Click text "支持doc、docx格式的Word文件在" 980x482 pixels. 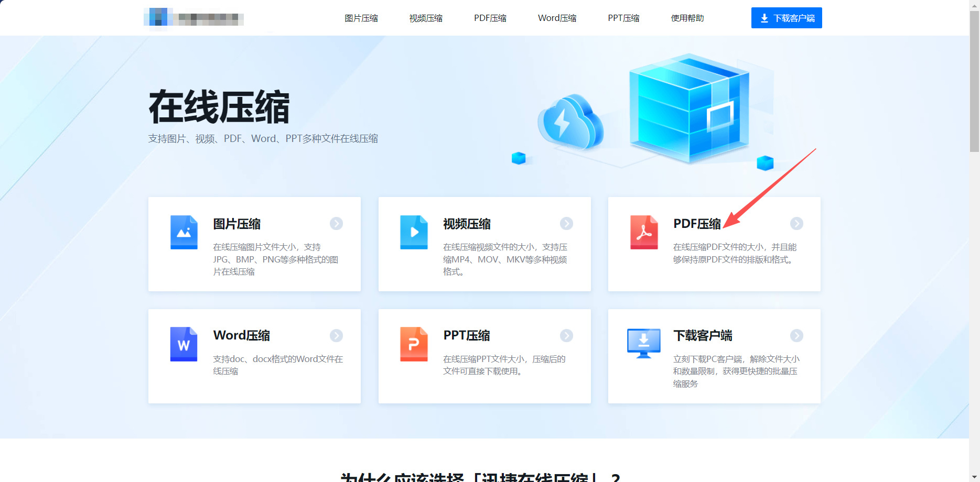pyautogui.click(x=278, y=359)
